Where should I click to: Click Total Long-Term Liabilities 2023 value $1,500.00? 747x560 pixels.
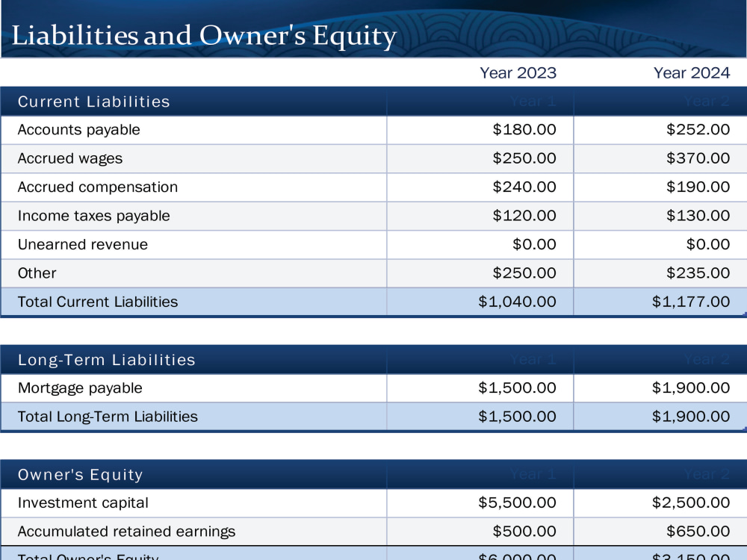(517, 416)
